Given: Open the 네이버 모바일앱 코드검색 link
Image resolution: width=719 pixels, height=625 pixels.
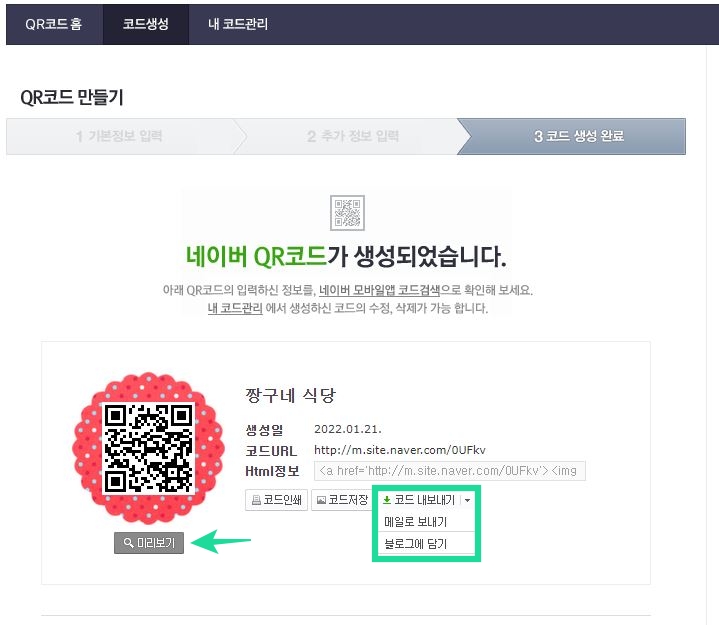Looking at the screenshot, I should 380,290.
